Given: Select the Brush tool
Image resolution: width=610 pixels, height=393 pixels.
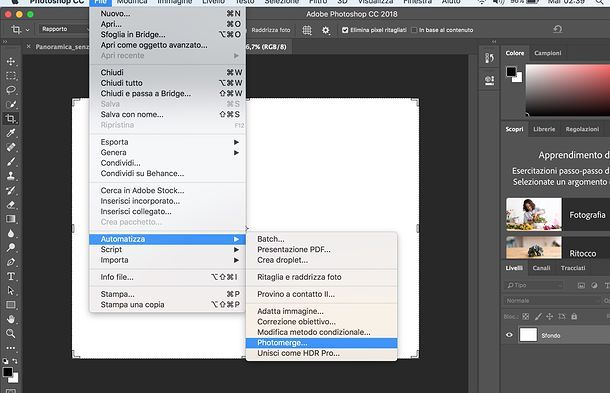Looking at the screenshot, I should click(11, 161).
